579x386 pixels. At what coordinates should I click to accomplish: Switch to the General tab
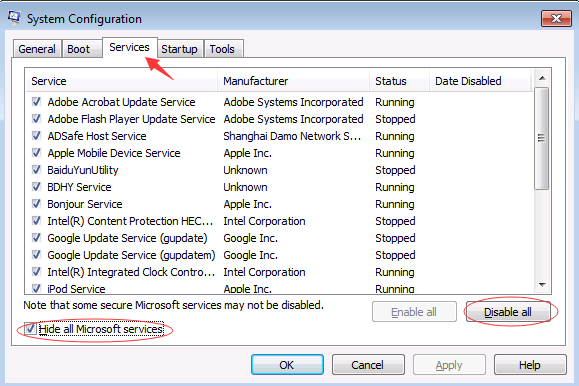[37, 49]
